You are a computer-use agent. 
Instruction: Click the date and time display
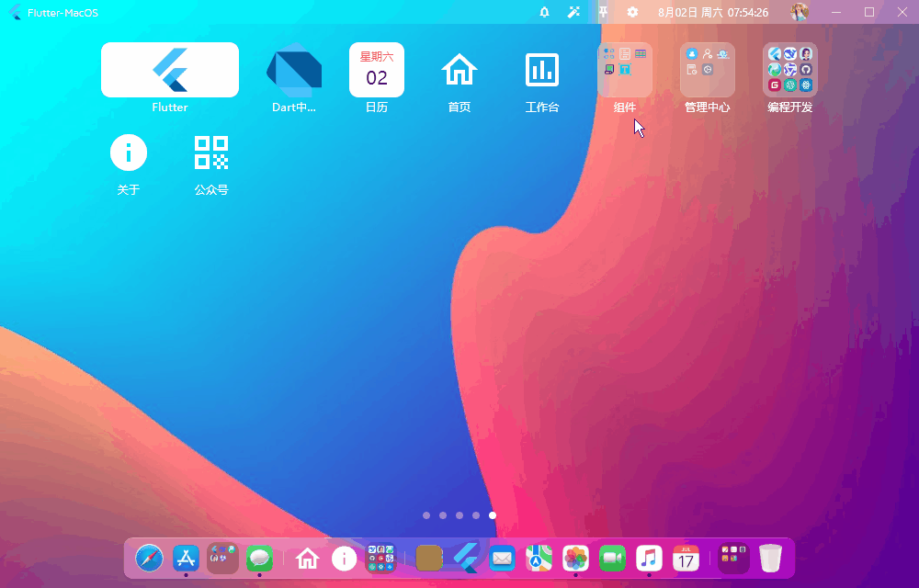click(713, 13)
